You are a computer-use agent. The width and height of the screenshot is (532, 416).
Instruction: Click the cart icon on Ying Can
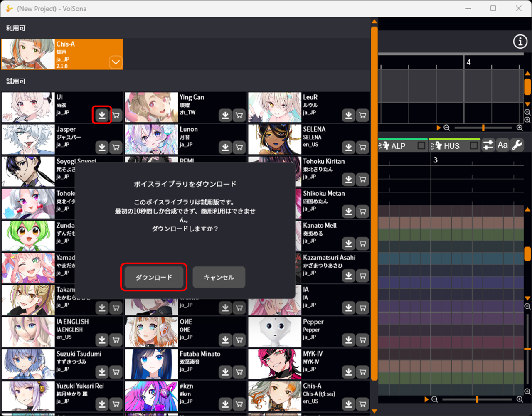coord(239,115)
